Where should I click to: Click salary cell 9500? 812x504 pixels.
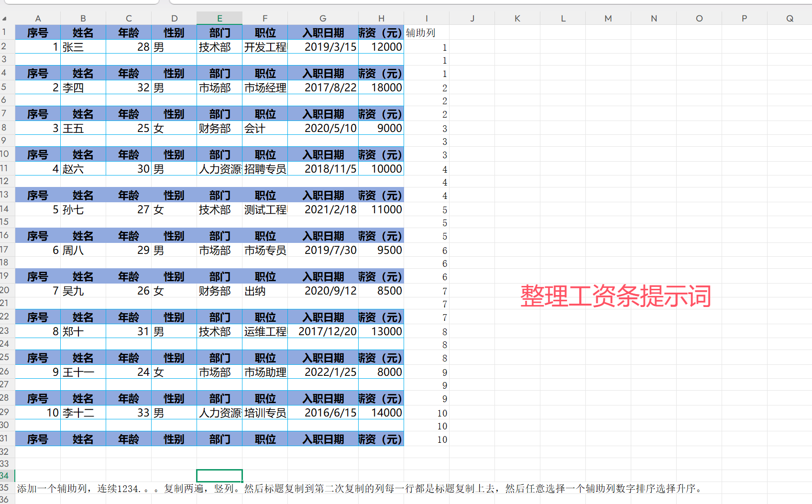[x=381, y=250]
